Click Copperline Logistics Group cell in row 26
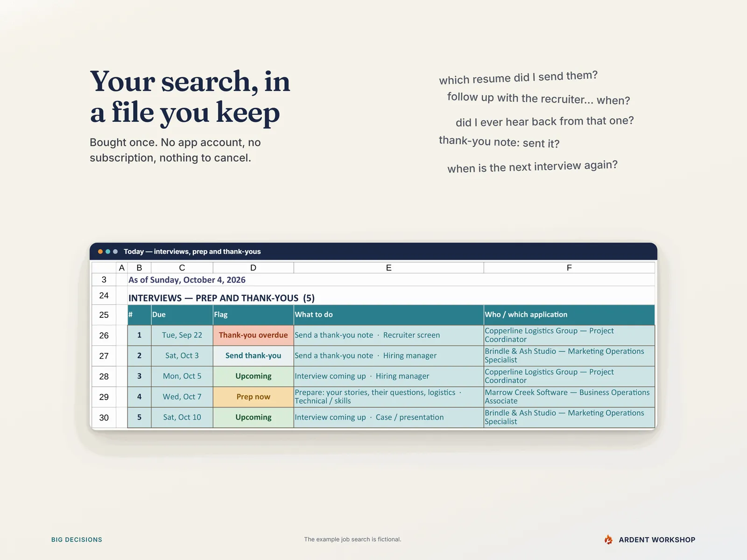Image resolution: width=747 pixels, height=560 pixels. pos(569,336)
